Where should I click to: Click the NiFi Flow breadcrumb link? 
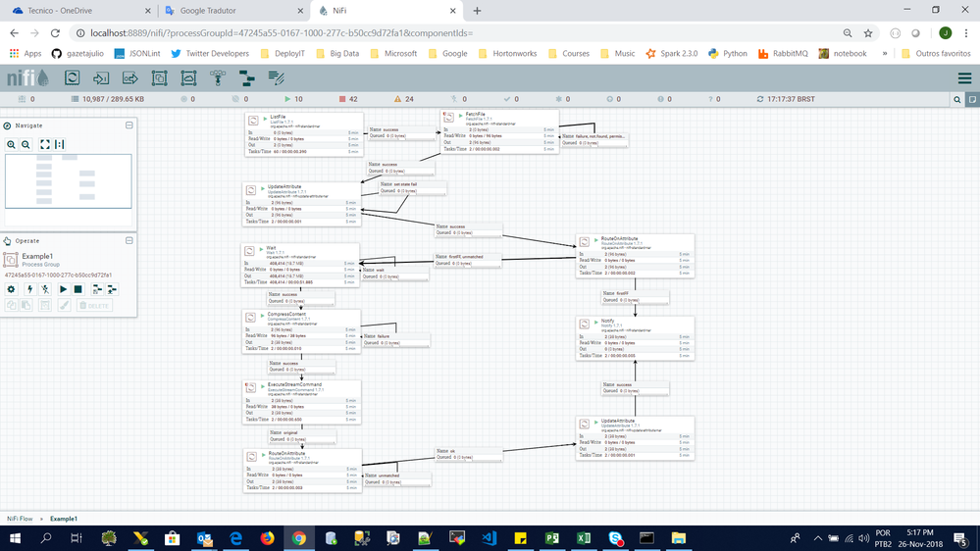coord(20,519)
